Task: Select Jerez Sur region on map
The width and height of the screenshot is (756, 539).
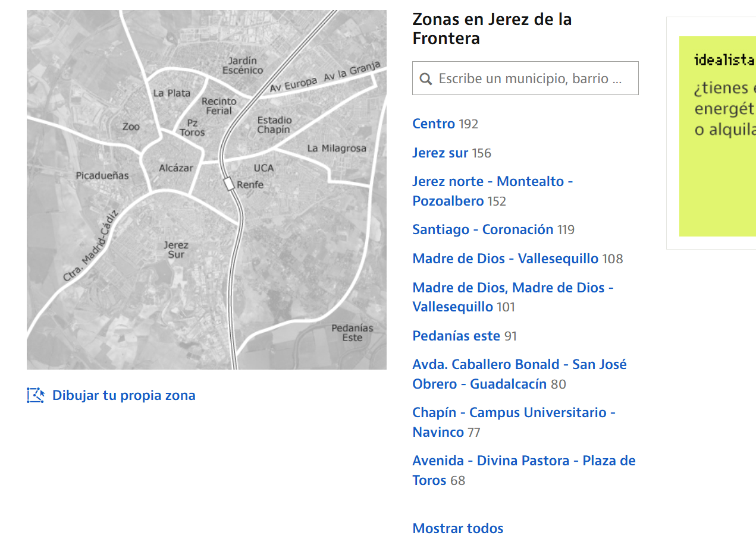Action: coord(175,250)
